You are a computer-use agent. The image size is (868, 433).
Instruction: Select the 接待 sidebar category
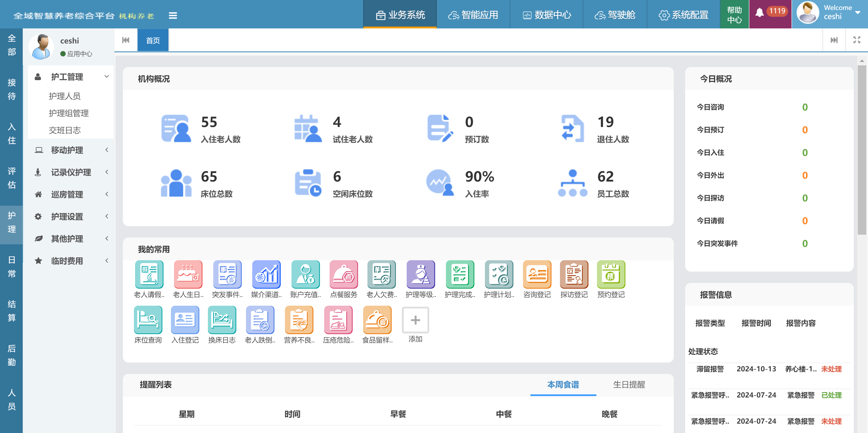[11, 89]
